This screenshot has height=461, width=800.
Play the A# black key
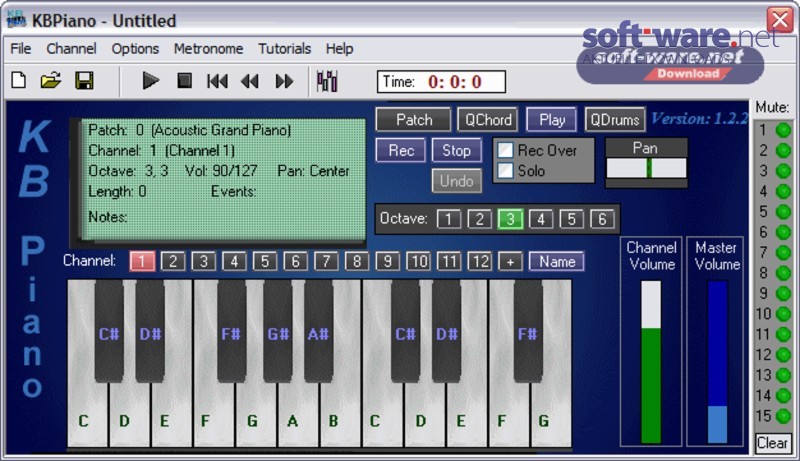coord(318,330)
